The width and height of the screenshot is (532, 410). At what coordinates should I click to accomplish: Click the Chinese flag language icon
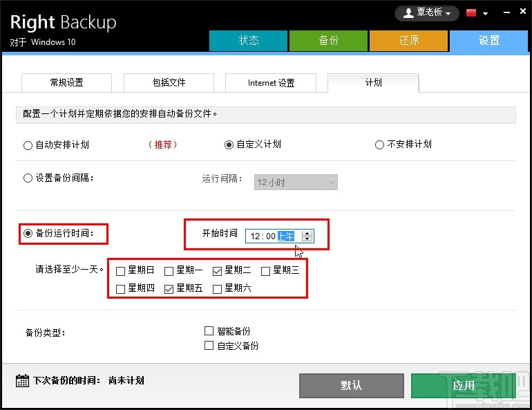(471, 13)
